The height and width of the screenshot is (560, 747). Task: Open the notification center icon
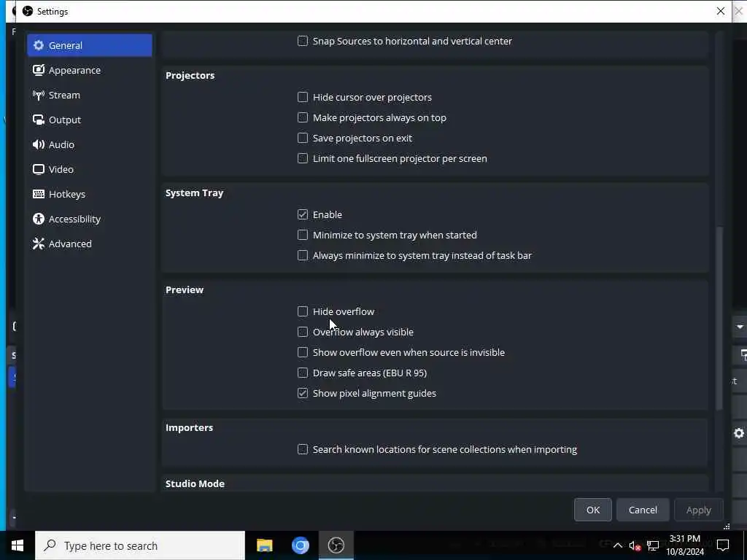tap(723, 545)
